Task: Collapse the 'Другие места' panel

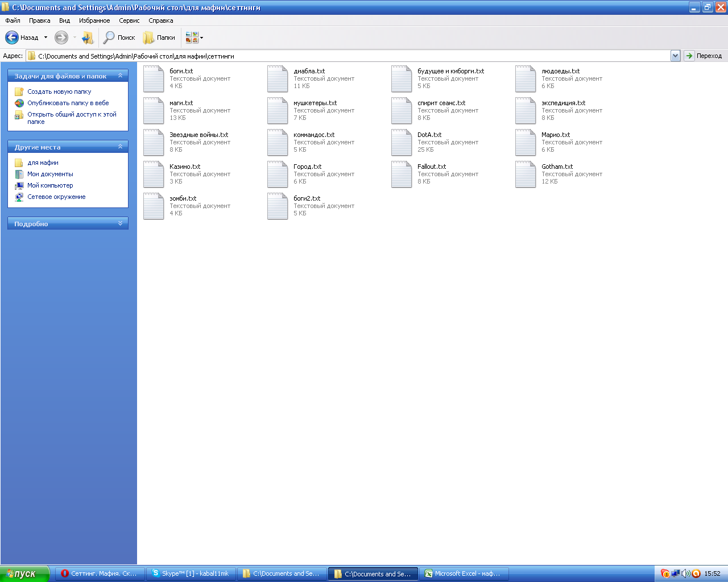Action: tap(120, 147)
